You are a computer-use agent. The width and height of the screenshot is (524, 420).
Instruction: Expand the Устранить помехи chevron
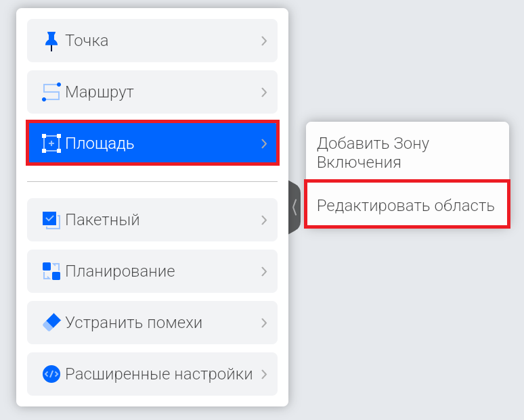point(264,323)
